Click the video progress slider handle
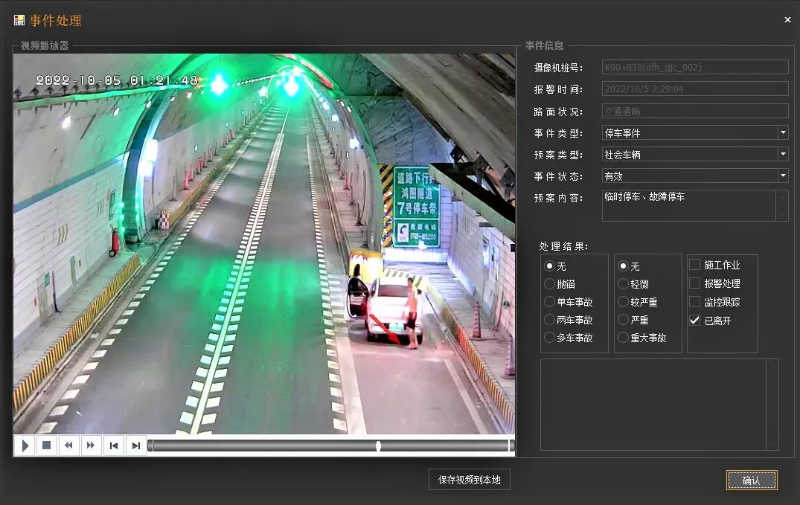This screenshot has width=800, height=505. tap(378, 445)
